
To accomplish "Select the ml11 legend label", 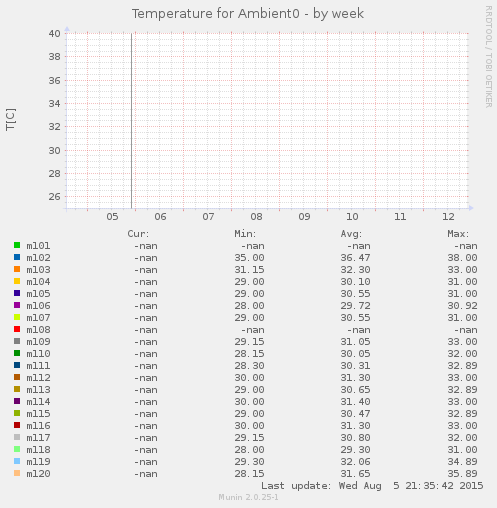I will [38, 366].
